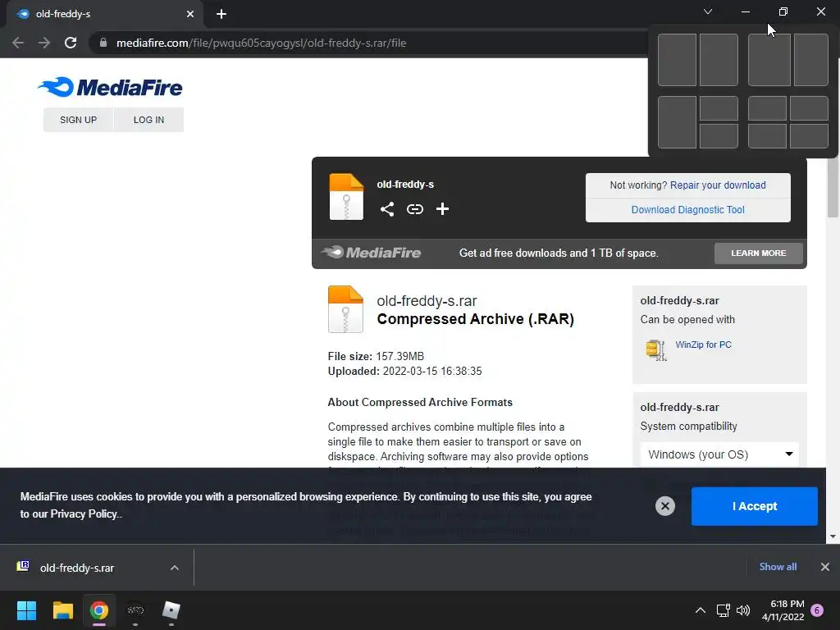Open the notification badge showing 6

point(817,610)
